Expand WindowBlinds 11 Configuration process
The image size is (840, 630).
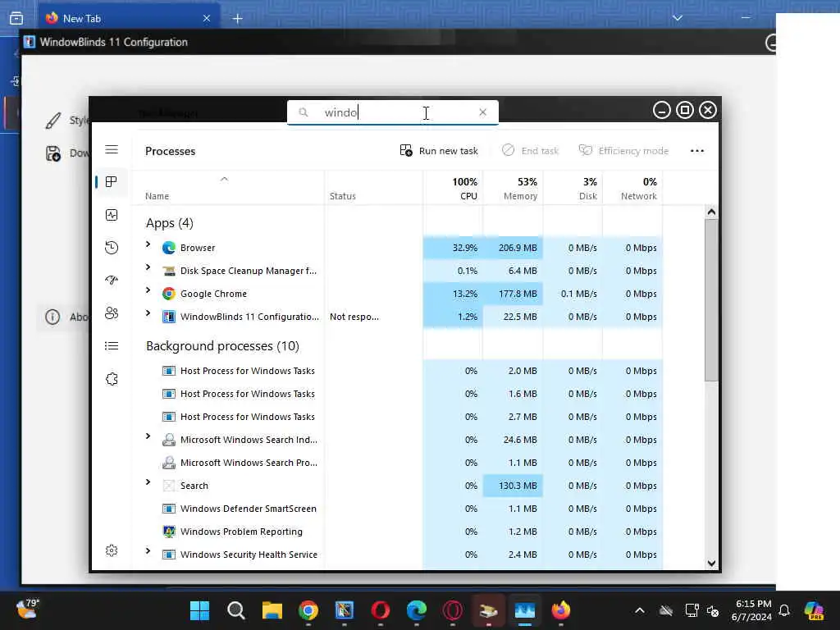click(148, 313)
